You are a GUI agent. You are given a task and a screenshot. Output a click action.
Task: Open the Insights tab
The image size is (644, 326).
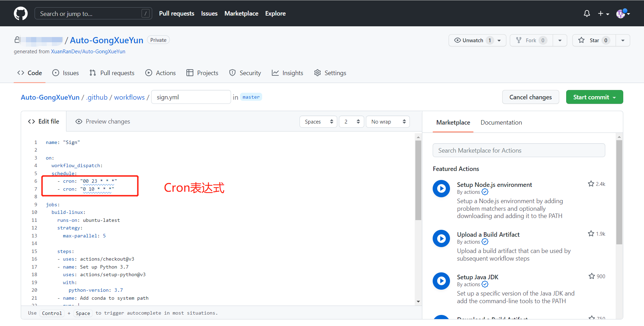point(287,73)
